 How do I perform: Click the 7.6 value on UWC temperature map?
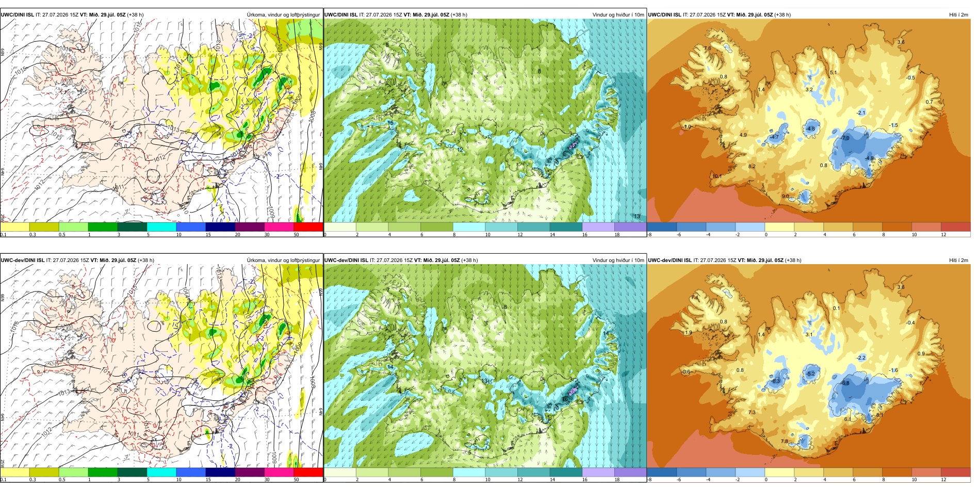(707, 48)
